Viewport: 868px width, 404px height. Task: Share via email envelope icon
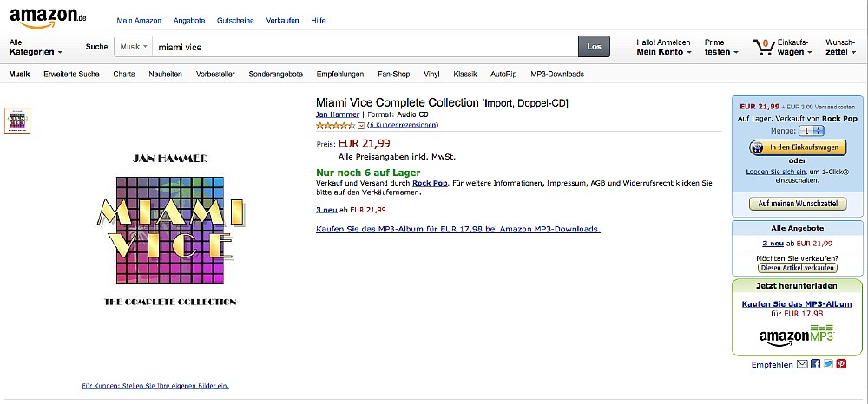pyautogui.click(x=803, y=364)
